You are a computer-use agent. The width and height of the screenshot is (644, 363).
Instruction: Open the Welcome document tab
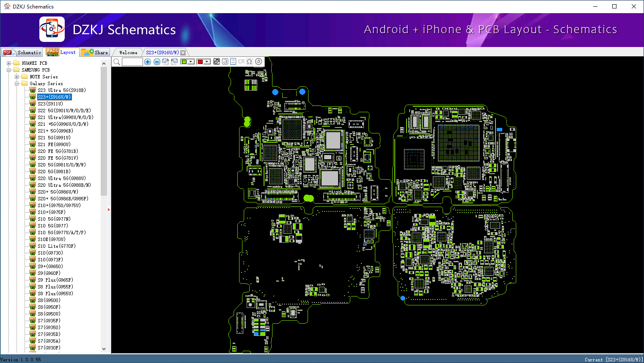click(128, 53)
